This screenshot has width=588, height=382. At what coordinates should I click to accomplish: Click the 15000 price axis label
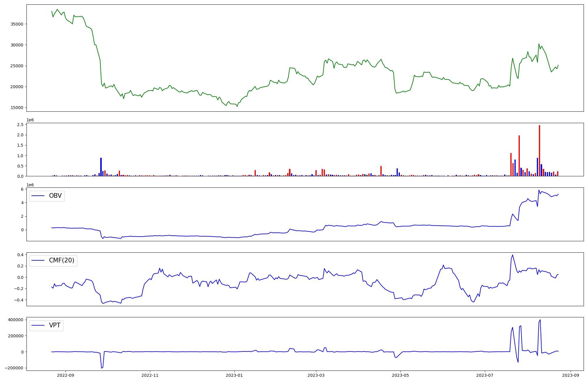pyautogui.click(x=17, y=108)
